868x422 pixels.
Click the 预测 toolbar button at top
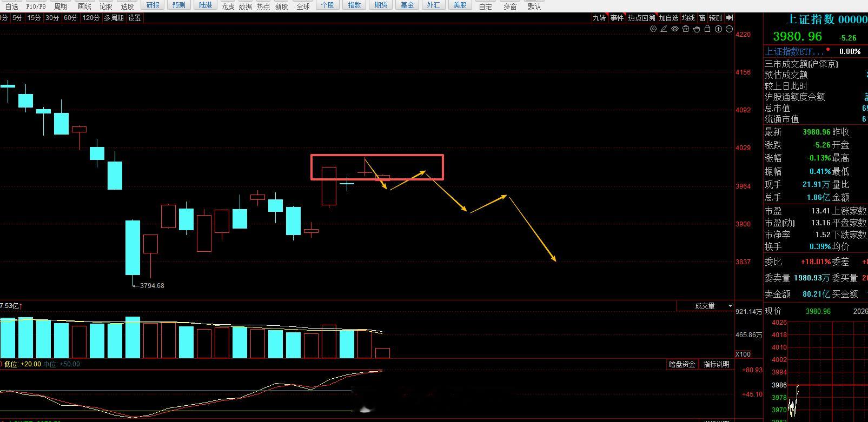click(178, 5)
